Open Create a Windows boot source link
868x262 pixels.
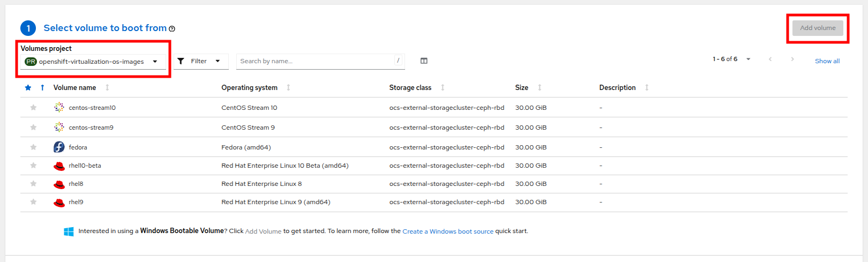447,231
